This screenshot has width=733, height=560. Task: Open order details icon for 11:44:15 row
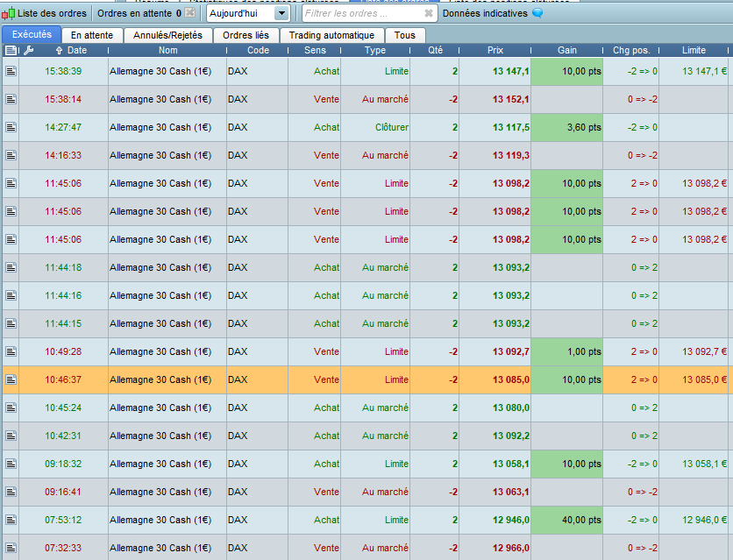point(11,323)
